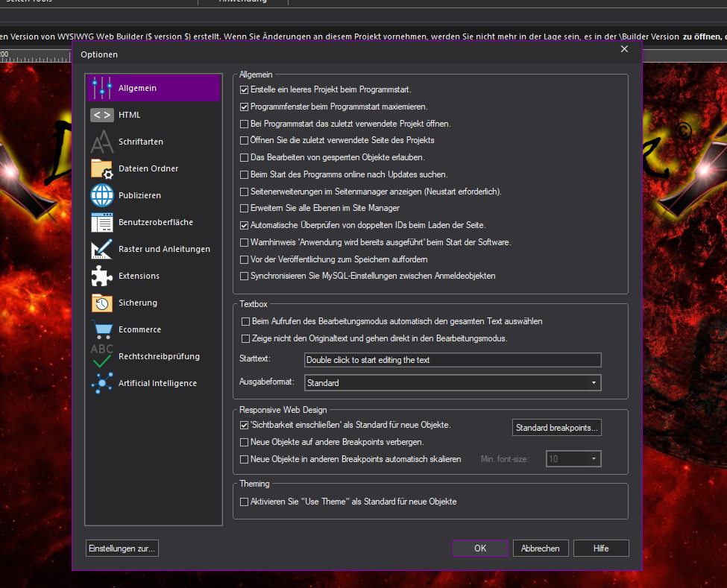Toggle 'Sichtbarkeit einschließen' default checkbox
The width and height of the screenshot is (727, 588).
pyautogui.click(x=244, y=425)
